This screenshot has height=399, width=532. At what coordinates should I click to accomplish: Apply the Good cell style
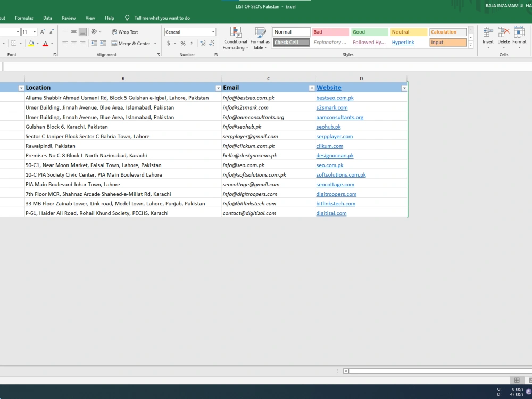tap(370, 32)
